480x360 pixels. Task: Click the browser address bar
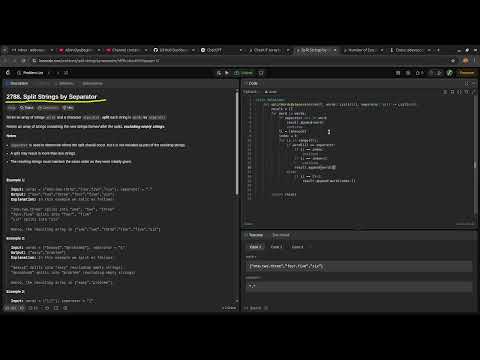[x=242, y=61]
